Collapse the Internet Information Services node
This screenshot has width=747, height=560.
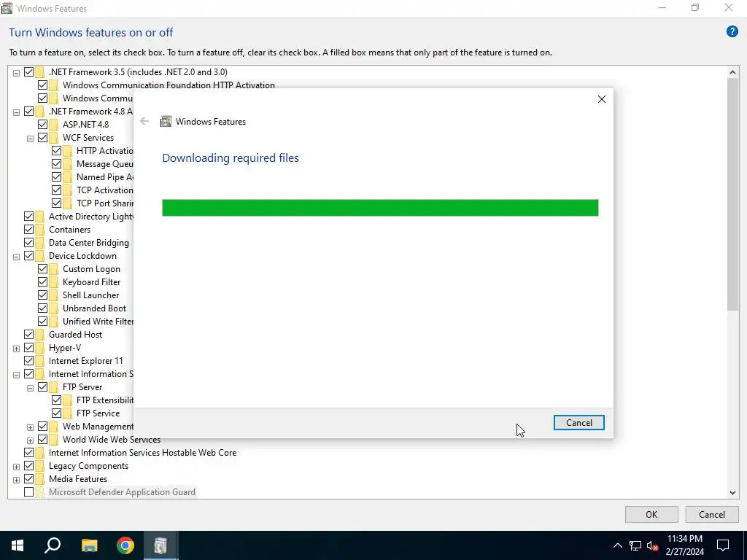(x=16, y=375)
